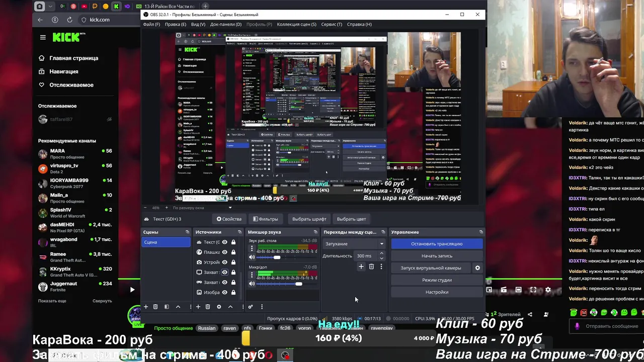The width and height of the screenshot is (644, 362).
Task: Toggle visibility of Устрой source
Action: coord(224,262)
